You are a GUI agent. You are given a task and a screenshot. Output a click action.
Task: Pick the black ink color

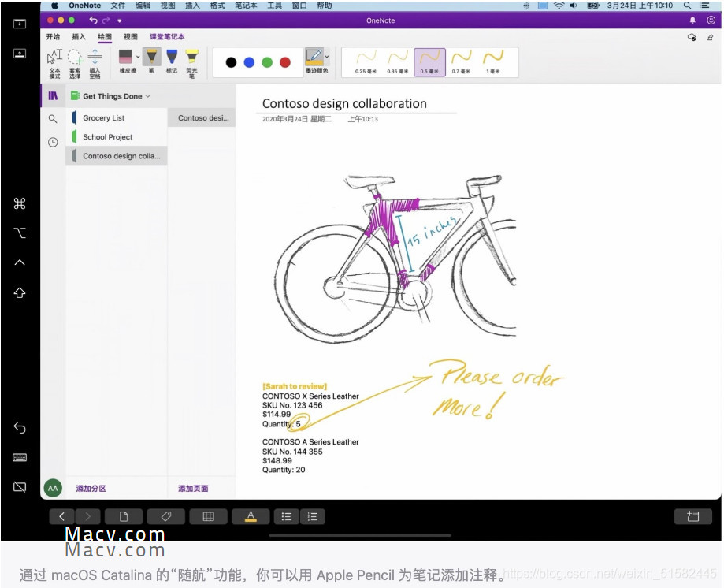click(232, 62)
